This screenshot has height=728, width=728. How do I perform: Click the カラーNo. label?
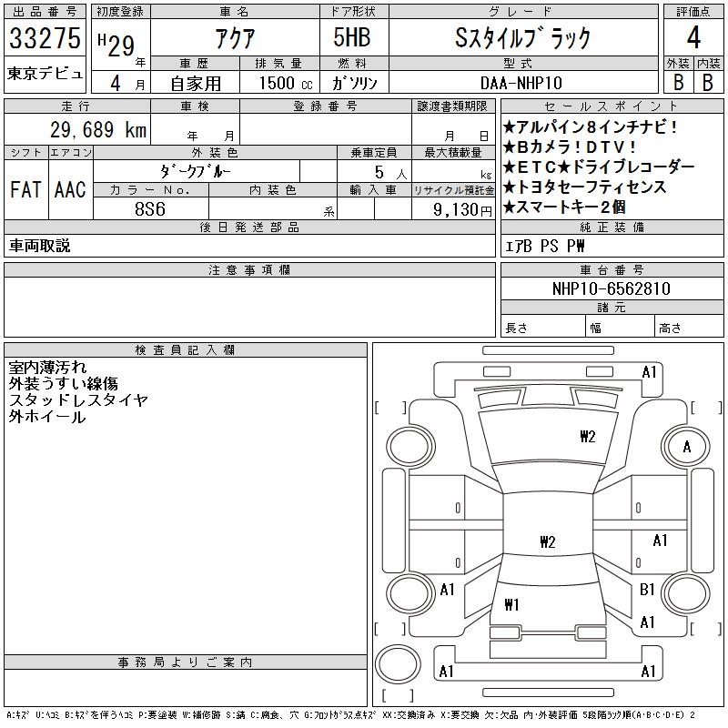(x=150, y=190)
